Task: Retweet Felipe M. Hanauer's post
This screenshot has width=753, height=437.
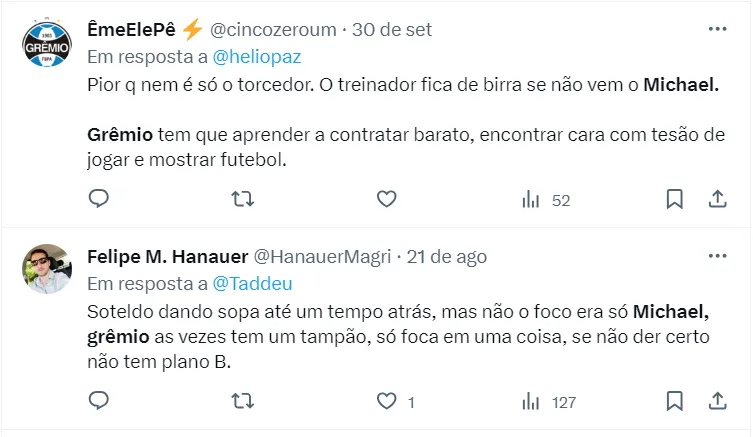Action: tap(243, 402)
